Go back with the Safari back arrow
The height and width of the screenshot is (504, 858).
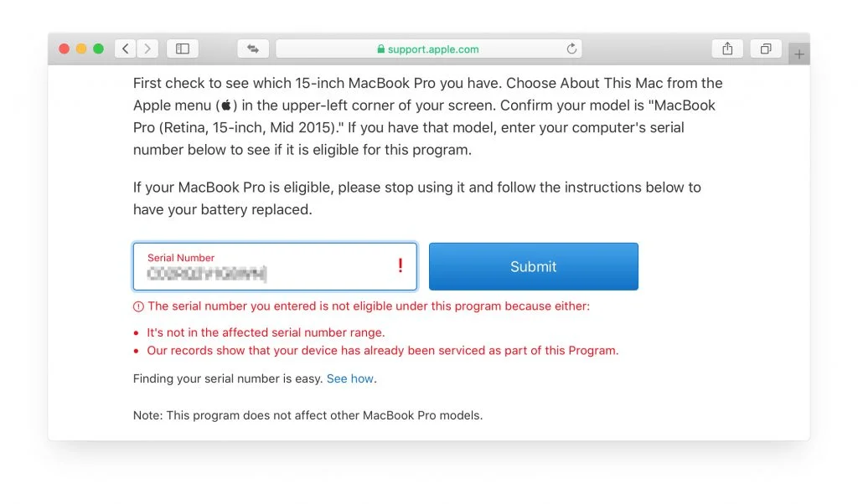[126, 49]
